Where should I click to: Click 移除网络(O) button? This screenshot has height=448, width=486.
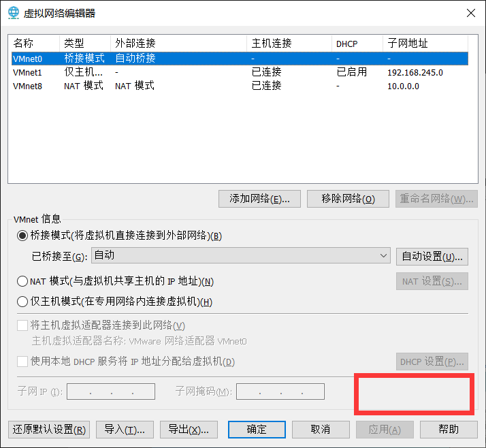pyautogui.click(x=348, y=199)
